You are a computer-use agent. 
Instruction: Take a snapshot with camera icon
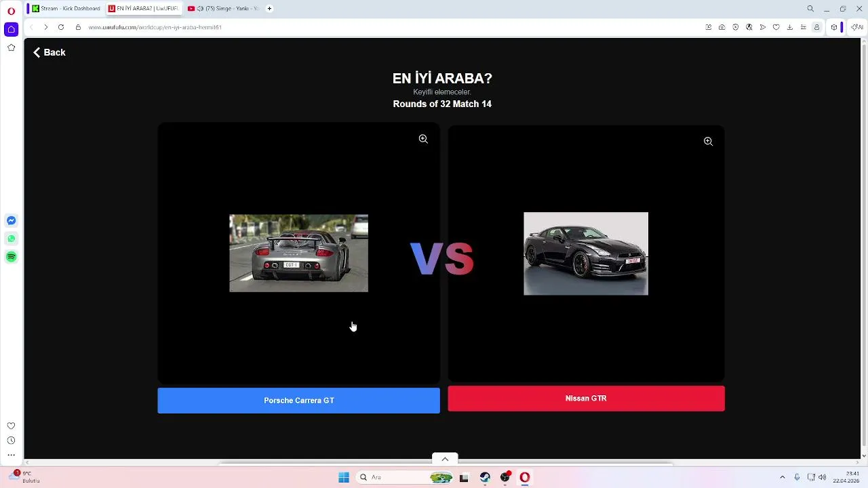[722, 27]
